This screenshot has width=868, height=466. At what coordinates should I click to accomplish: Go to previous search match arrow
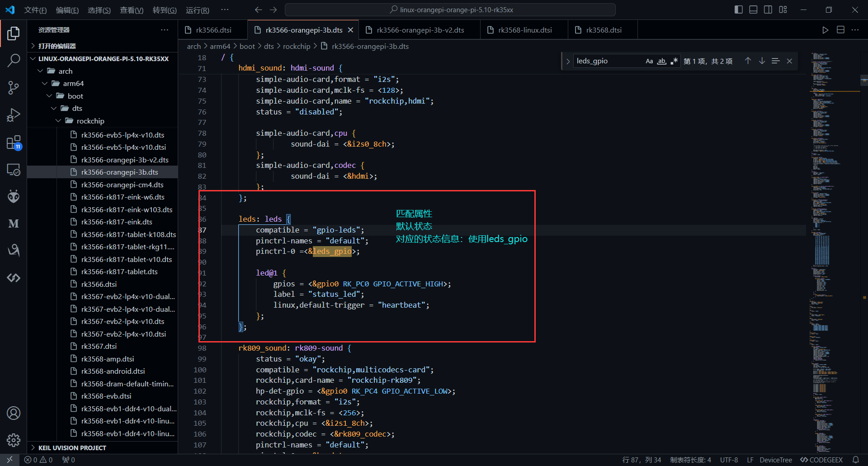coord(748,61)
